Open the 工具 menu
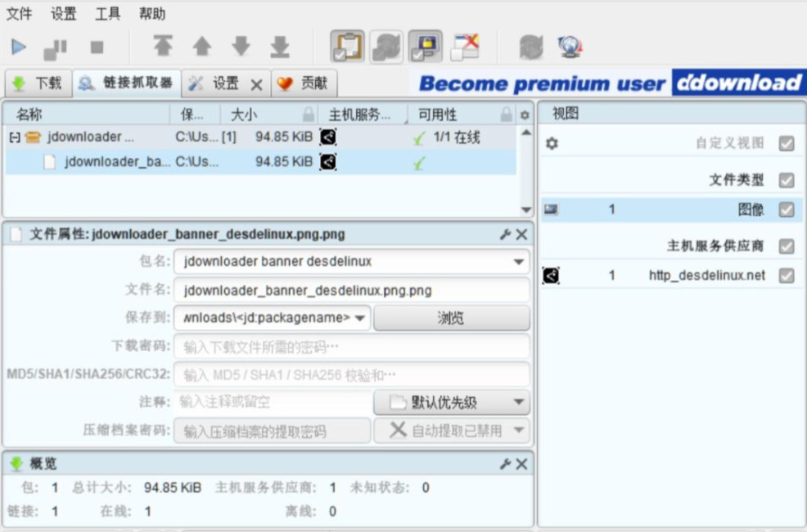The height and width of the screenshot is (532, 807). (108, 13)
